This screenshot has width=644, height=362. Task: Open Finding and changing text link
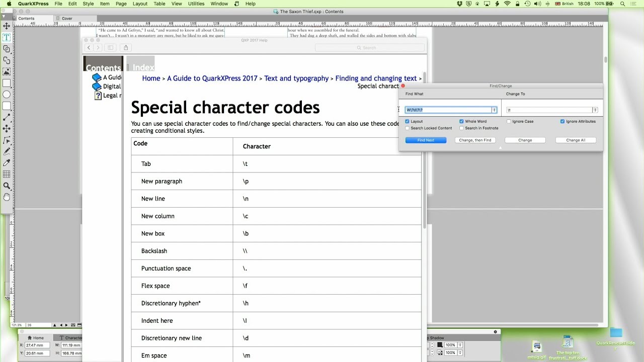[x=376, y=78]
